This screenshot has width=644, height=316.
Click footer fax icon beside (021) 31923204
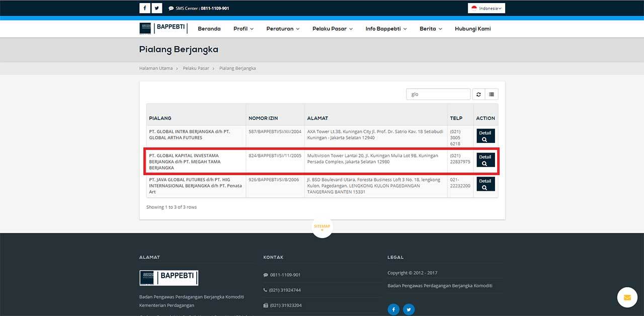[x=266, y=305]
